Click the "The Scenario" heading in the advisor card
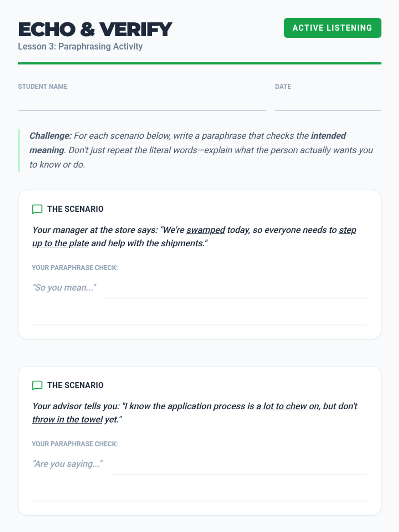Screen dimensions: 399x532 point(75,385)
